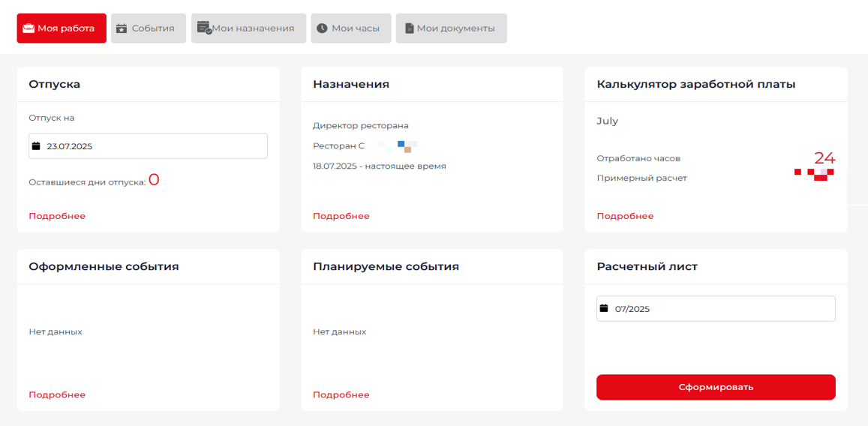Image resolution: width=868 pixels, height=426 pixels.
Task: Click the Директор ресторана assignment text
Action: coord(361,125)
